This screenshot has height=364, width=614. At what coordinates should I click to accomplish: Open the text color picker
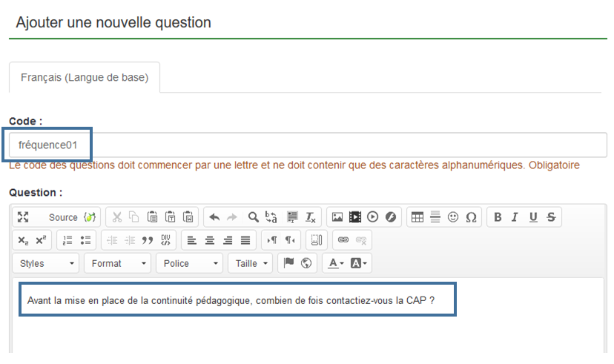click(x=336, y=263)
